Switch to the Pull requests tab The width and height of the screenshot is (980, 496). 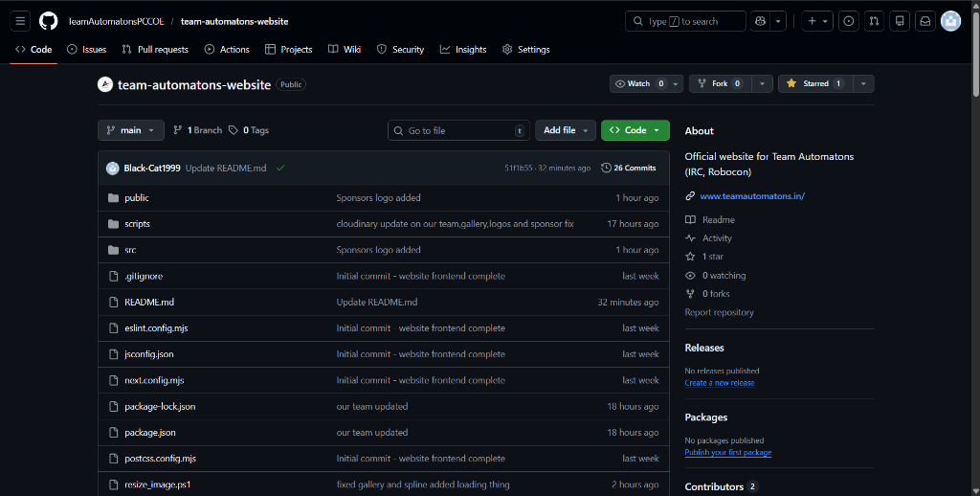pyautogui.click(x=155, y=50)
